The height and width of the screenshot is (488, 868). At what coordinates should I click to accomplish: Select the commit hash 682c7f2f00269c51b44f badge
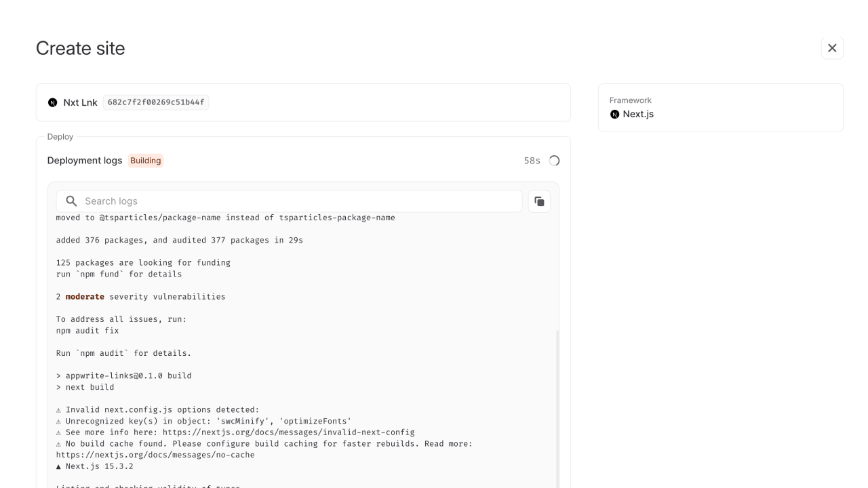tap(156, 102)
